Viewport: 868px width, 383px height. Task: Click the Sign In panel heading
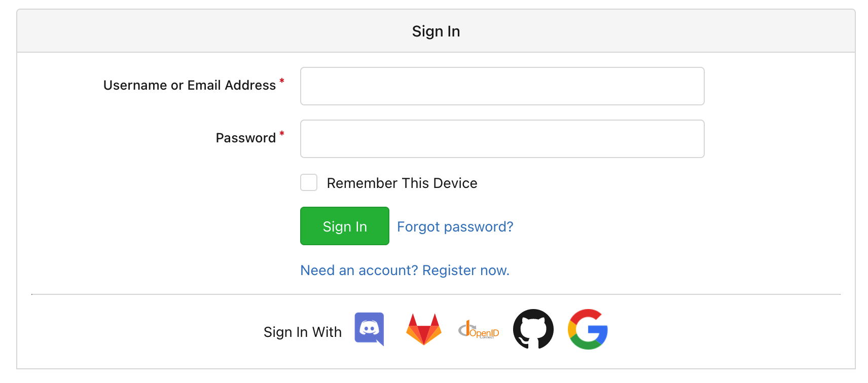436,31
